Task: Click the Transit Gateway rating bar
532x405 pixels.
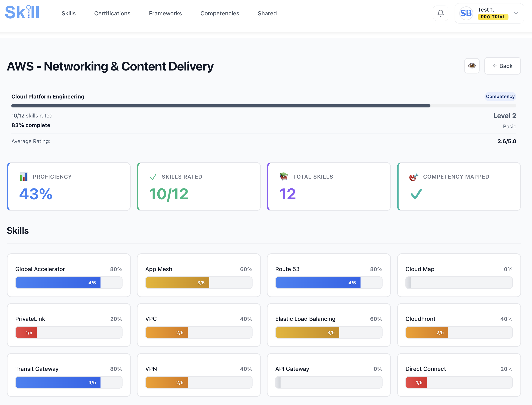Action: (69, 382)
